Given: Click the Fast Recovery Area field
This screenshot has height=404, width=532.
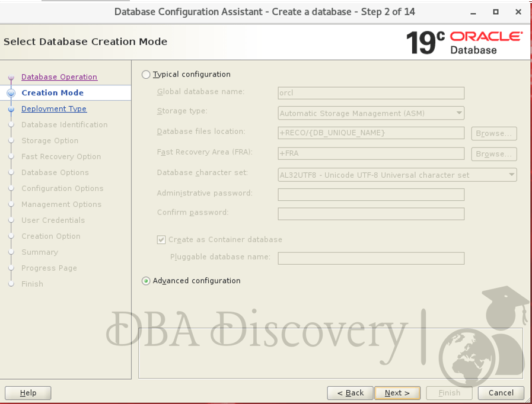Looking at the screenshot, I should pos(371,153).
